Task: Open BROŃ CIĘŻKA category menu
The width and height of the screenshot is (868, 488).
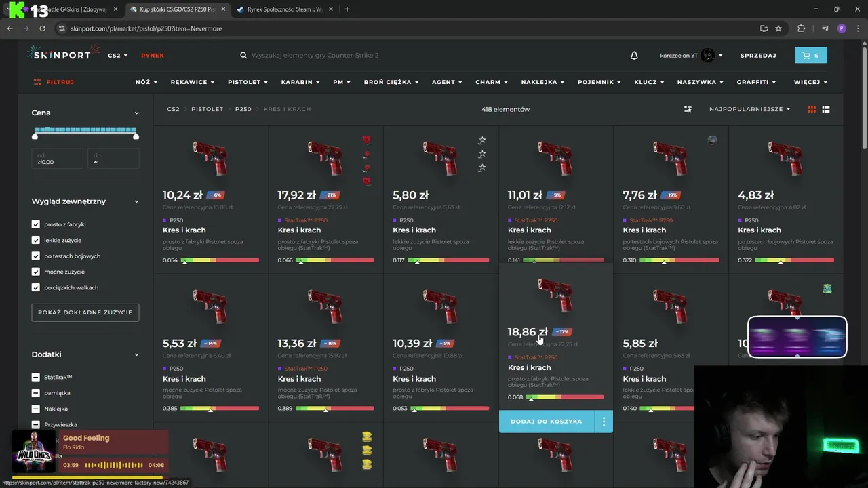Action: coord(391,82)
